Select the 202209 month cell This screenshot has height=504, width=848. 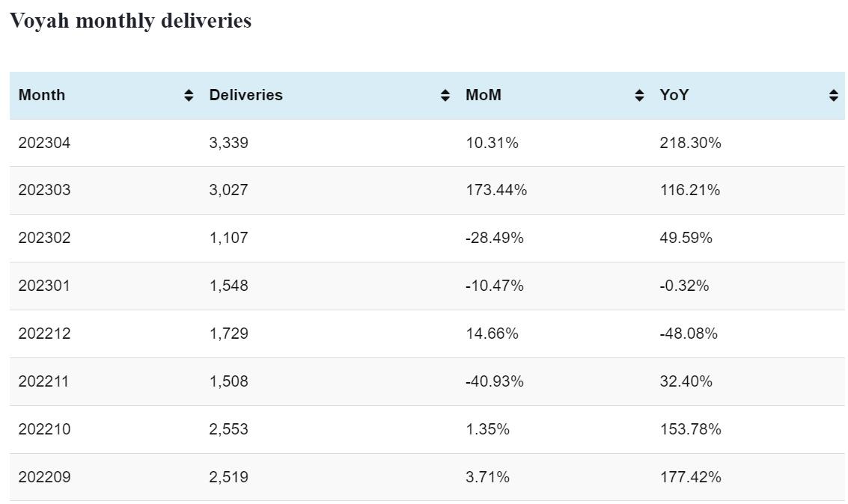point(44,477)
